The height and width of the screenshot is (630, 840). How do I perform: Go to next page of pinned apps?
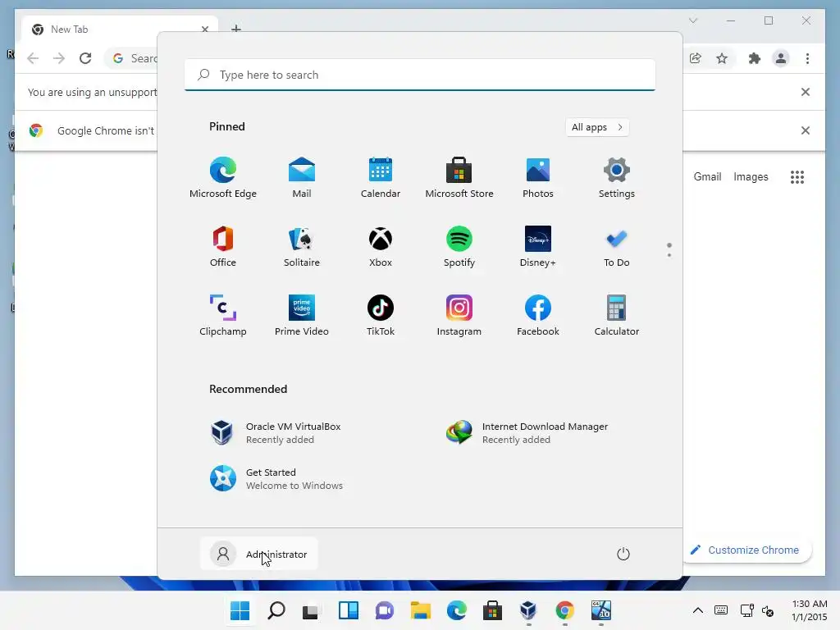pyautogui.click(x=669, y=255)
